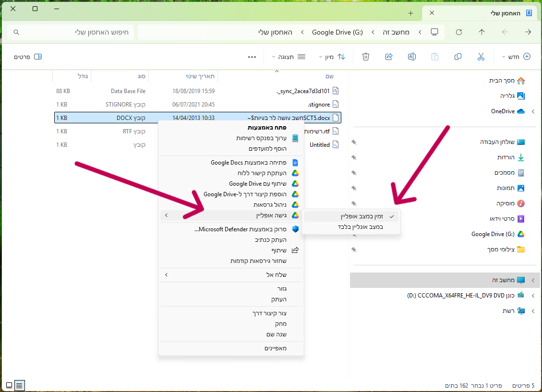This screenshot has width=542, height=392.
Task: Click the Cut scissors icon in toolbar
Action: pos(481,57)
